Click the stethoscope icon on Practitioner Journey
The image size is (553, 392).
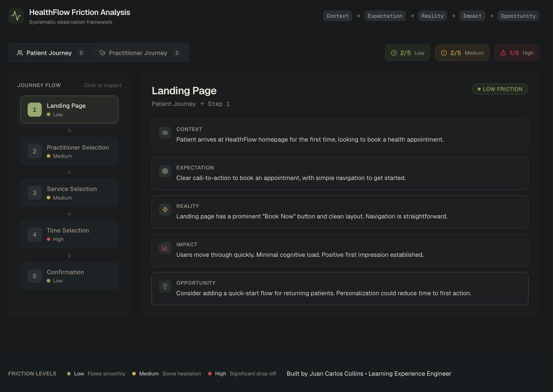click(x=102, y=53)
